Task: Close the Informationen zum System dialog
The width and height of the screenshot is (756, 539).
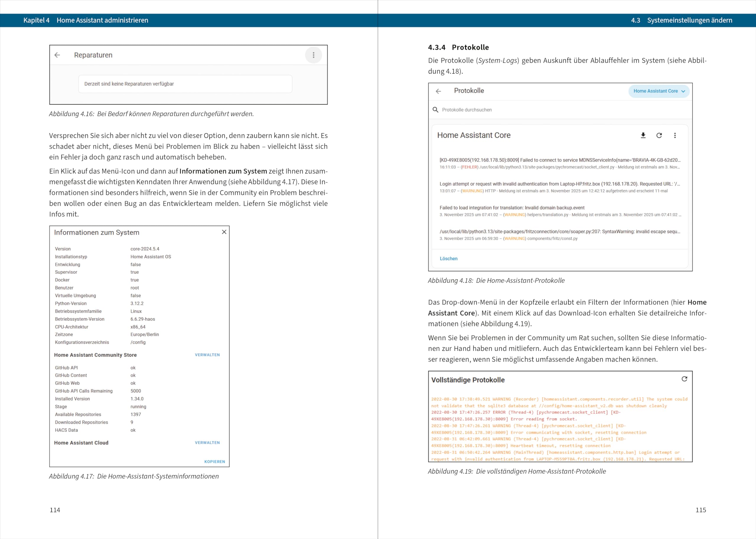Action: [224, 232]
